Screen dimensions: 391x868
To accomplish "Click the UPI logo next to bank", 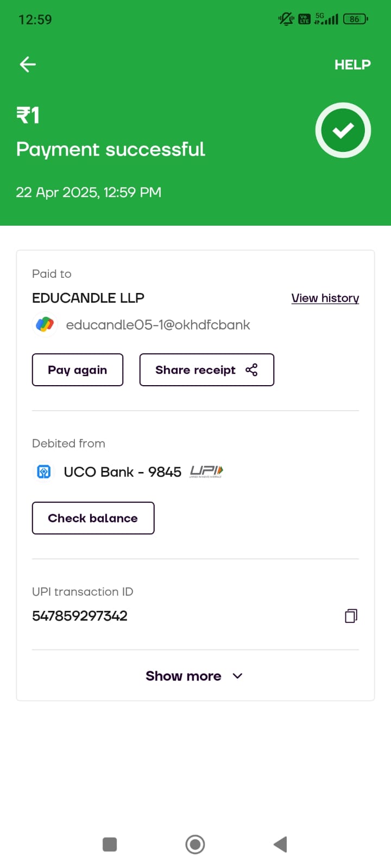I will click(206, 471).
